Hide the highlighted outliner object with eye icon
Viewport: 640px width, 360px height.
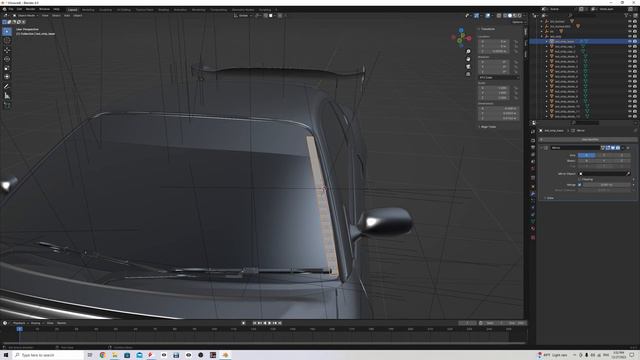pos(630,41)
